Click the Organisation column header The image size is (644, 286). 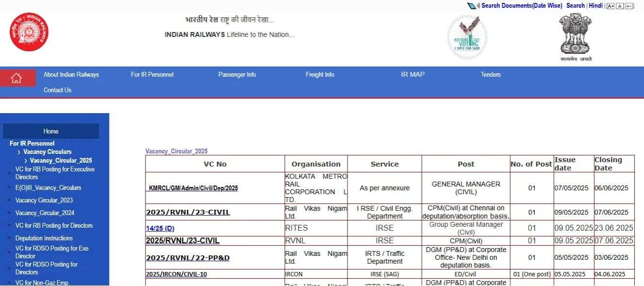pyautogui.click(x=316, y=164)
